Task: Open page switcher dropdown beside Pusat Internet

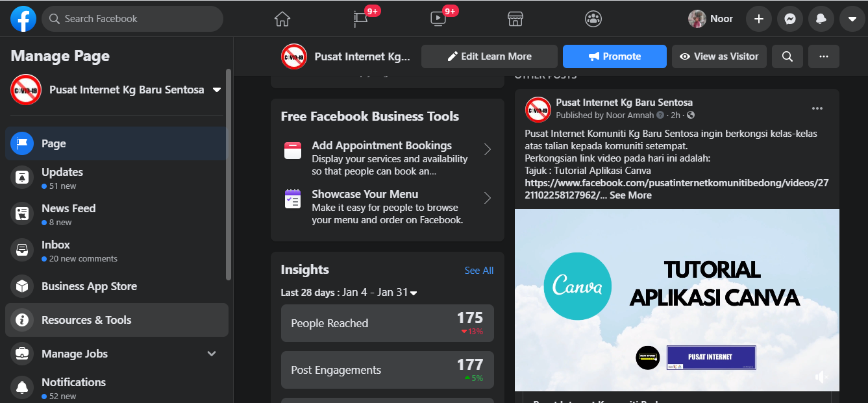Action: click(x=217, y=90)
